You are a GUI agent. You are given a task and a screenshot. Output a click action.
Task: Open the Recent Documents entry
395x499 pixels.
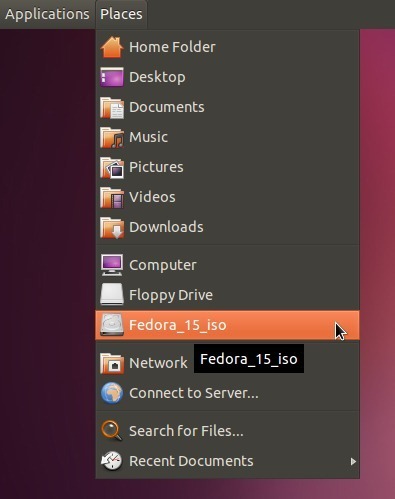coord(227,461)
